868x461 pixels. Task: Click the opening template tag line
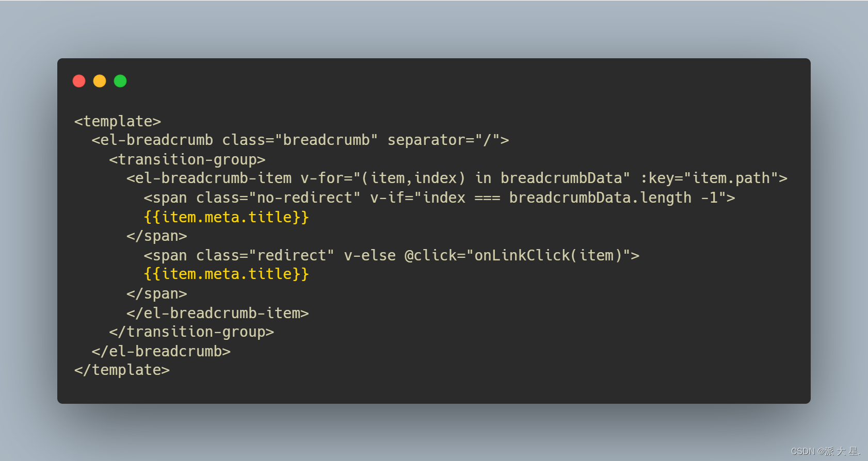118,121
